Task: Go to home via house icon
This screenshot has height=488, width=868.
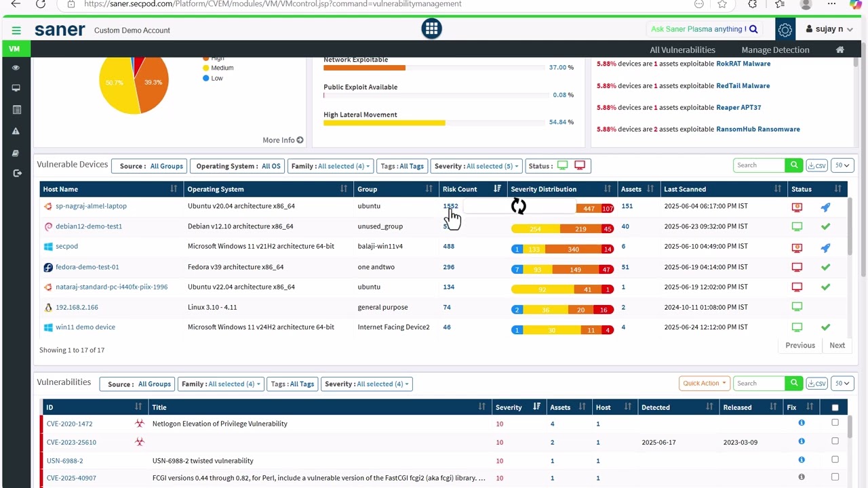Action: 840,49
